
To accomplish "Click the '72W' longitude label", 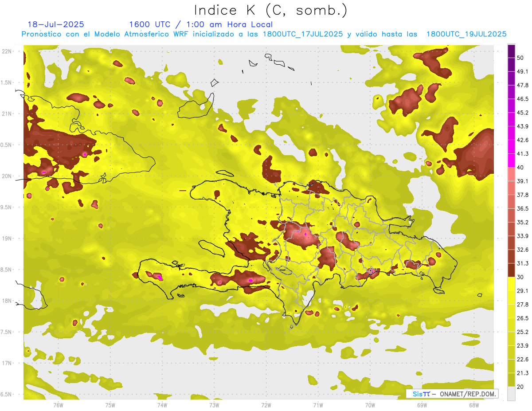I will click(x=266, y=405).
